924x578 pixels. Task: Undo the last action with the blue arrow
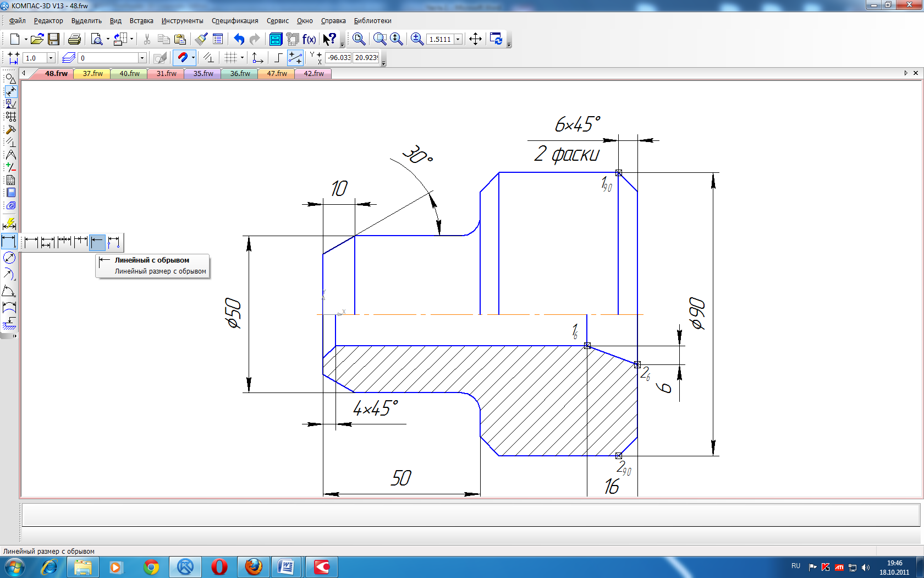(x=239, y=39)
